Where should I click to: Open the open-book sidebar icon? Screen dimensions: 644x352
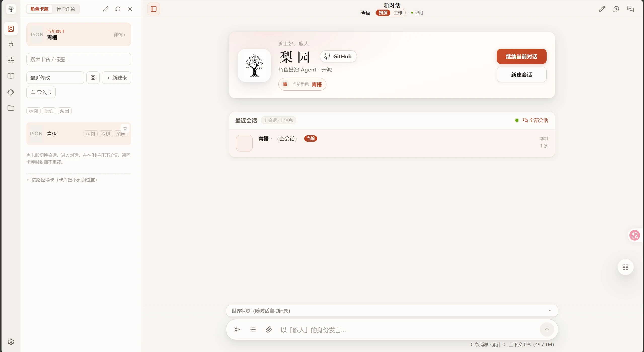point(11,76)
